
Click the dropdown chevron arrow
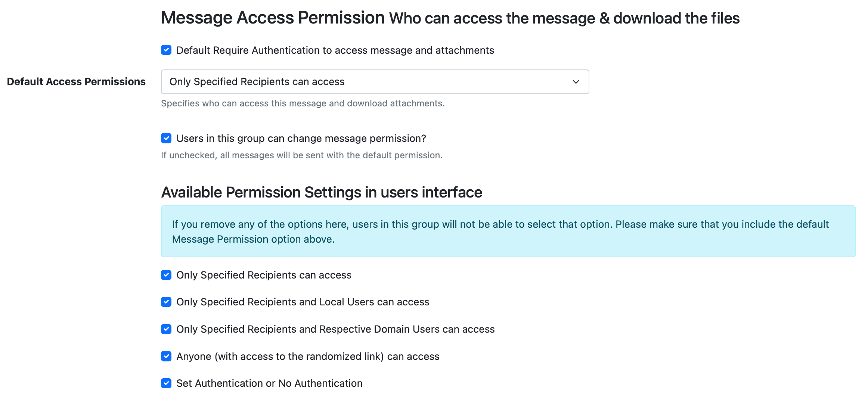pos(576,82)
